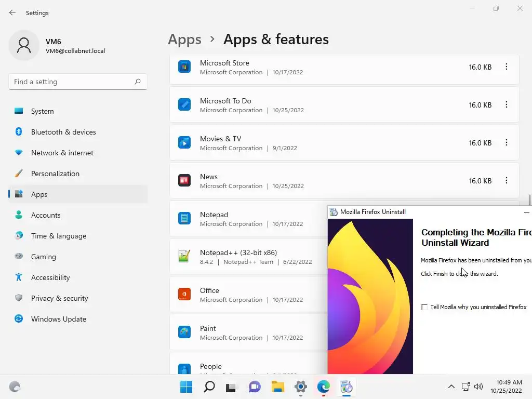Click the Find a setting search box
The height and width of the screenshot is (399, 532).
(78, 82)
